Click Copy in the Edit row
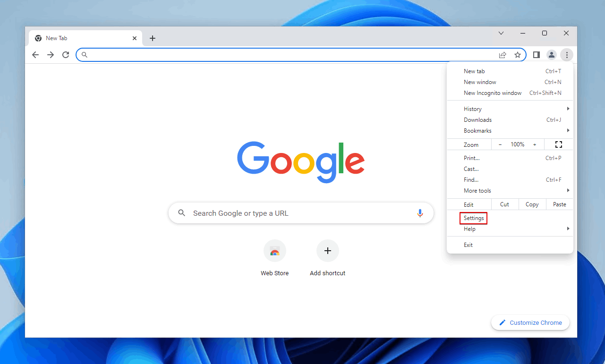This screenshot has width=605, height=364. point(532,204)
